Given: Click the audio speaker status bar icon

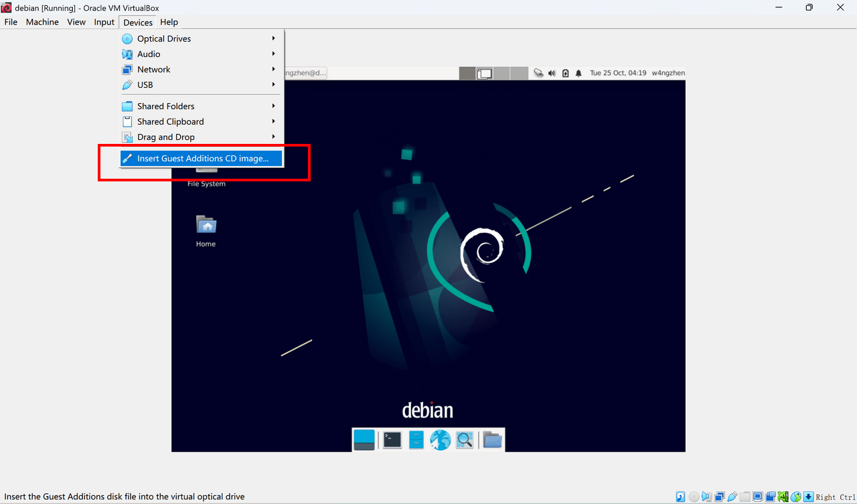Looking at the screenshot, I should tap(706, 497).
